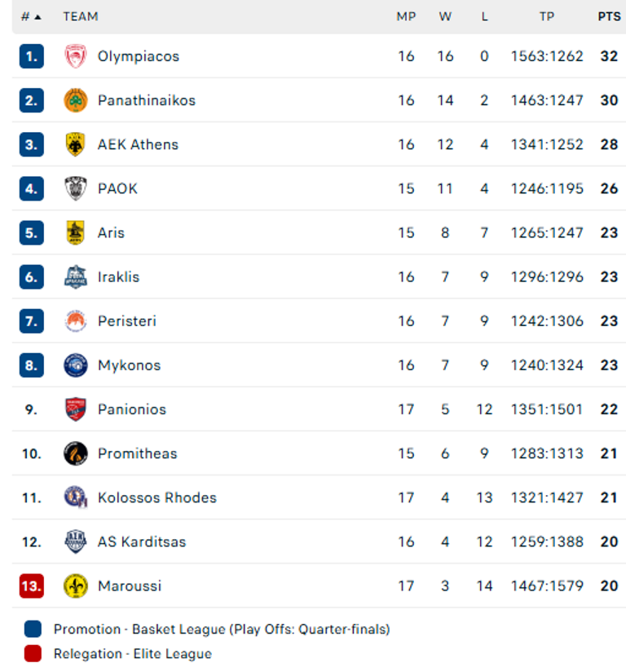Click the Maroussi yellow logo

75,586
